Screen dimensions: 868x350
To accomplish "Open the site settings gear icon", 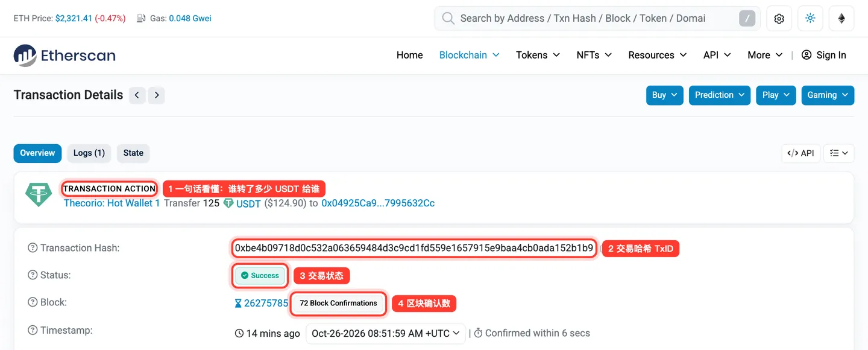I will (x=779, y=18).
